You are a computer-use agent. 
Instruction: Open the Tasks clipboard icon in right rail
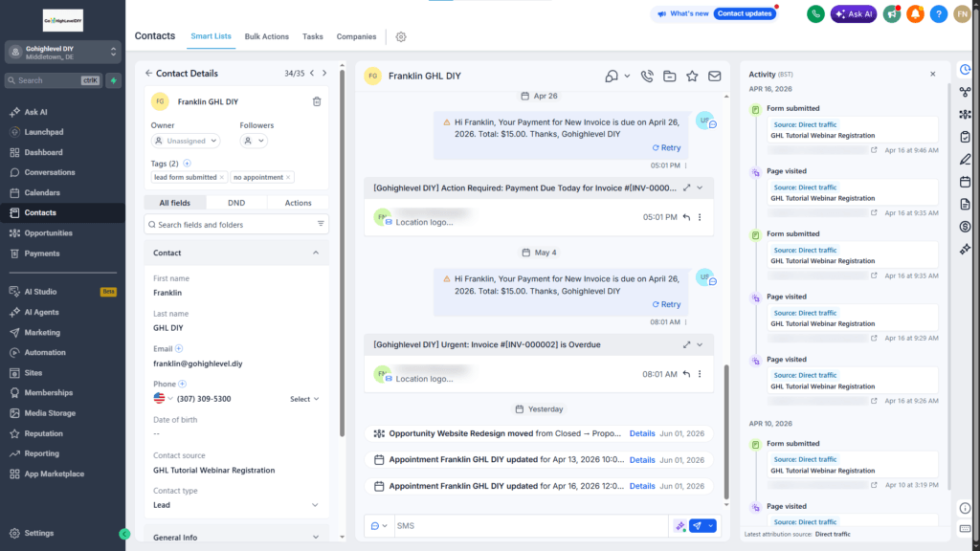tap(965, 137)
